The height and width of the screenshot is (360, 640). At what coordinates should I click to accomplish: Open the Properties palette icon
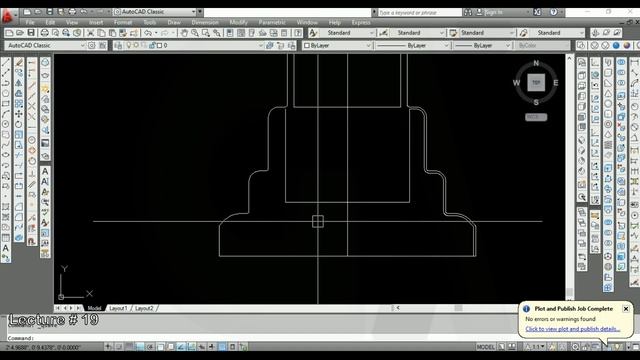(x=230, y=33)
